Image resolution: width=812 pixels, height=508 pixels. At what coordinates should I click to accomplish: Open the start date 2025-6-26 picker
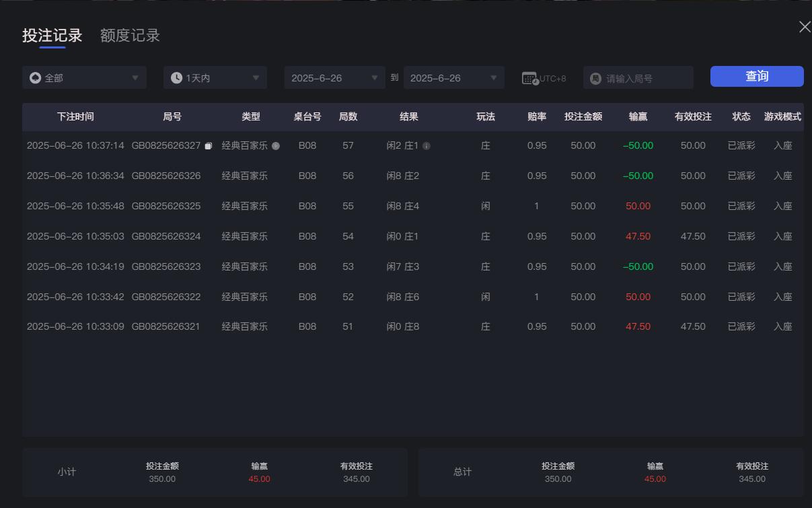click(334, 77)
